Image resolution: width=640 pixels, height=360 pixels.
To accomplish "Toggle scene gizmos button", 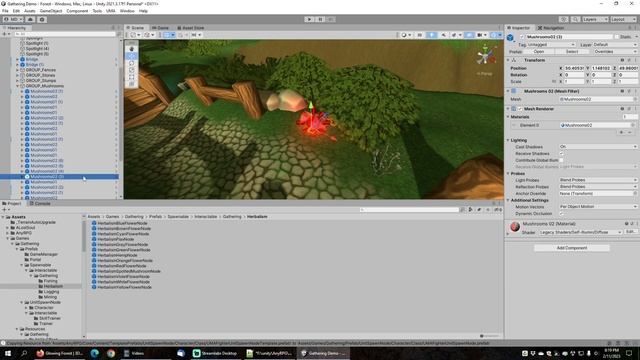I will [495, 35].
